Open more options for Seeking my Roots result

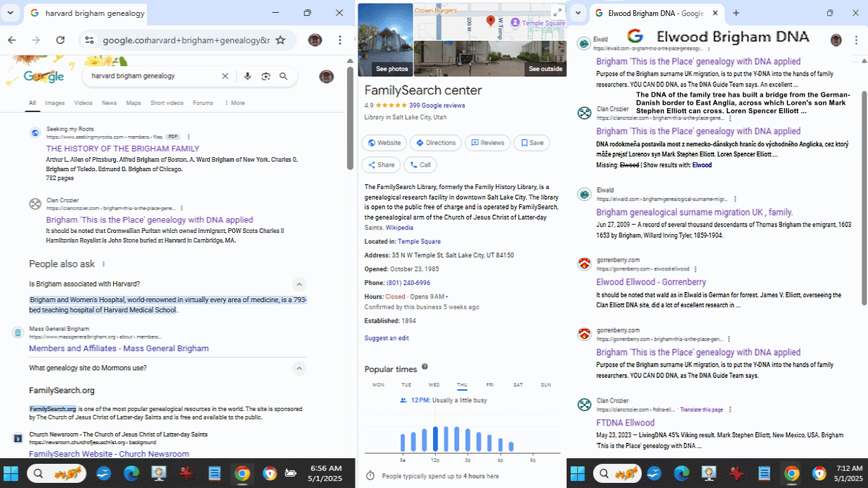coord(189,137)
